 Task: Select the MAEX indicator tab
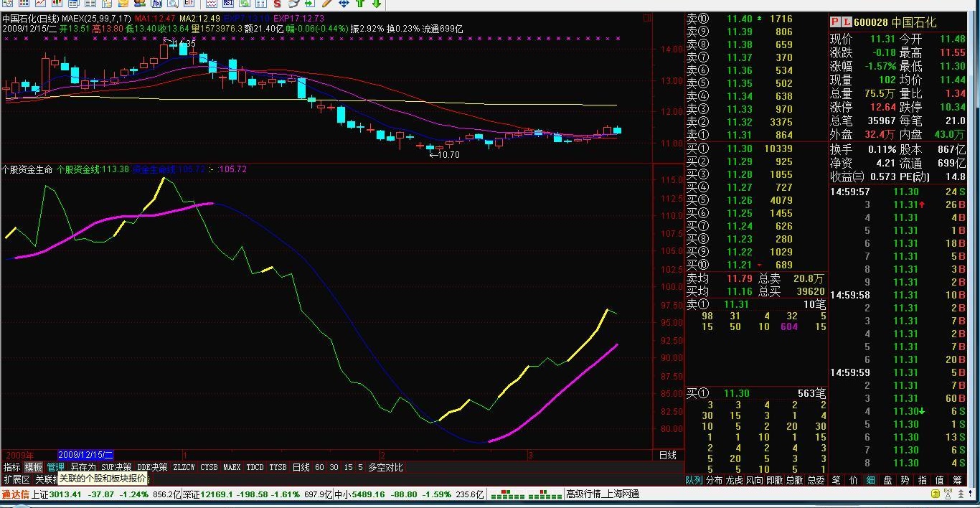[x=232, y=467]
